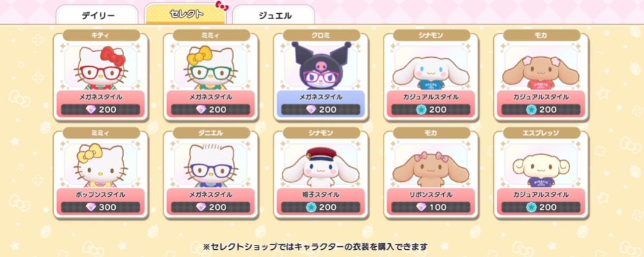Click the jewel icon on リボンスタイル price
644x257 pixels.
pyautogui.click(x=421, y=207)
